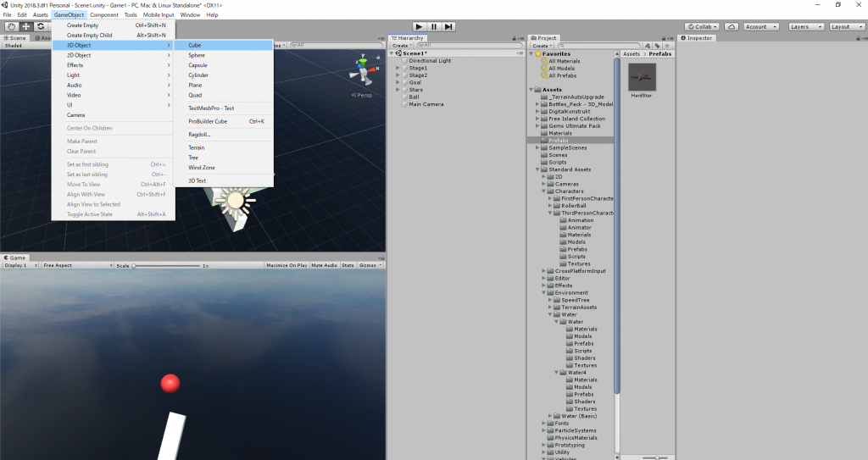Expand the SampleScenes folder

click(x=537, y=147)
